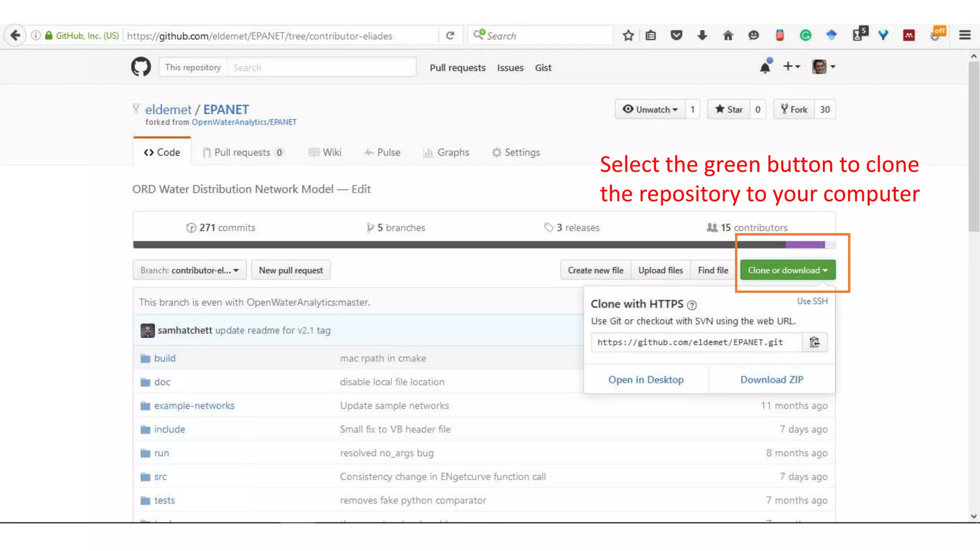The image size is (980, 551).
Task: Switch to Pull requests tab
Action: 243,153
